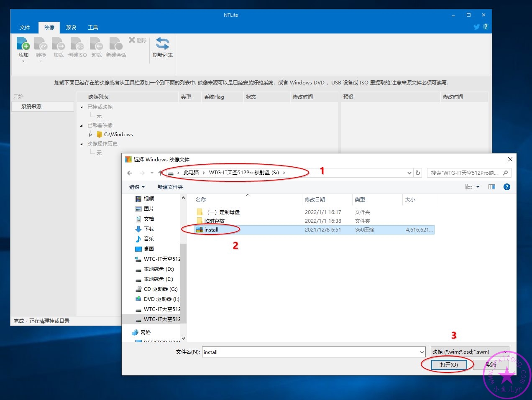Click the file dialog back arrow
Screen dimensions: 532x400
coord(130,173)
